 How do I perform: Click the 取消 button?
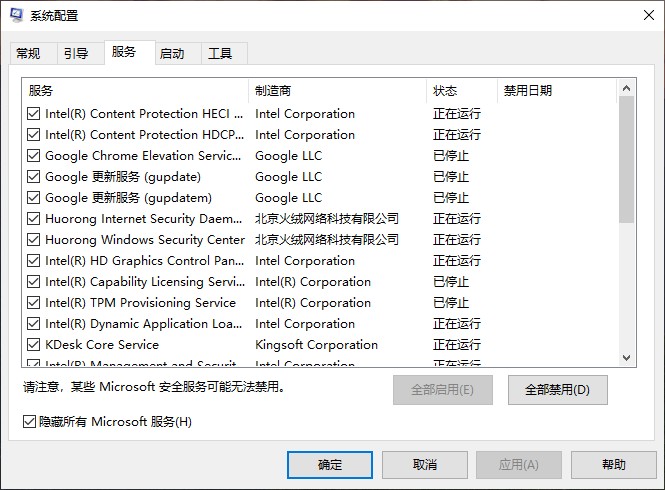click(425, 465)
